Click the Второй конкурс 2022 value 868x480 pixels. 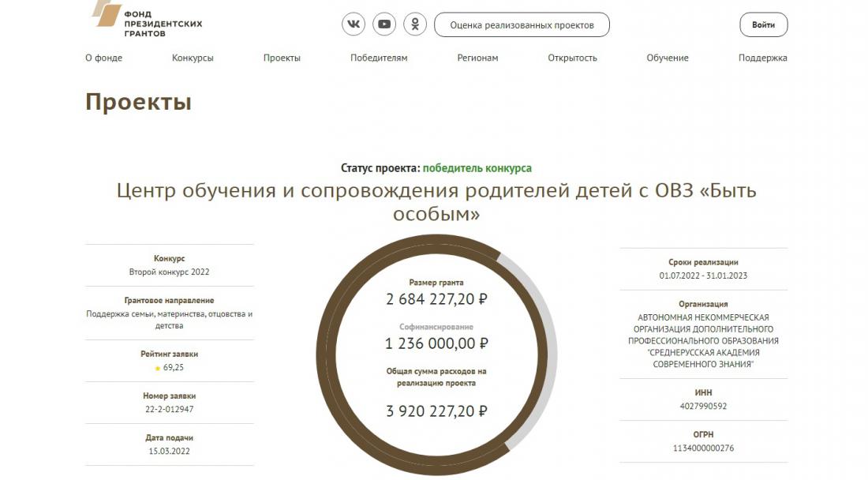170,272
